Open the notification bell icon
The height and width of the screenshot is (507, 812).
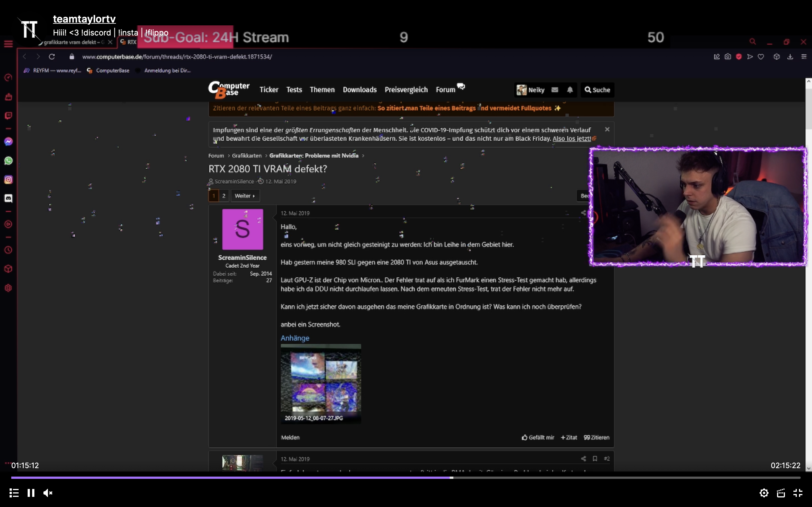(x=570, y=90)
